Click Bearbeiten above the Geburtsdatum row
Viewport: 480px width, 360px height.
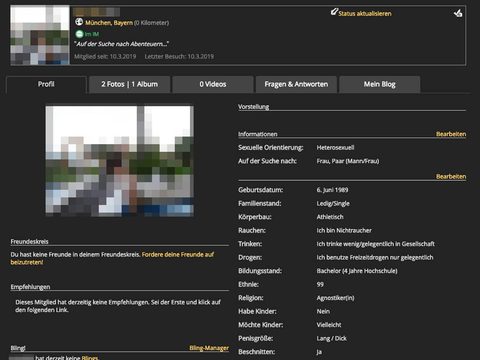451,176
